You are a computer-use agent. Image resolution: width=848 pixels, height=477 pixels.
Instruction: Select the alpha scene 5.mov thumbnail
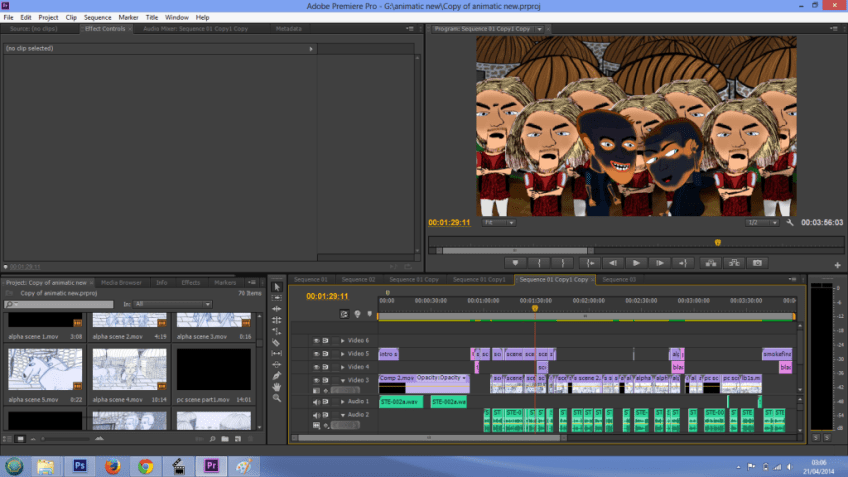(x=44, y=368)
